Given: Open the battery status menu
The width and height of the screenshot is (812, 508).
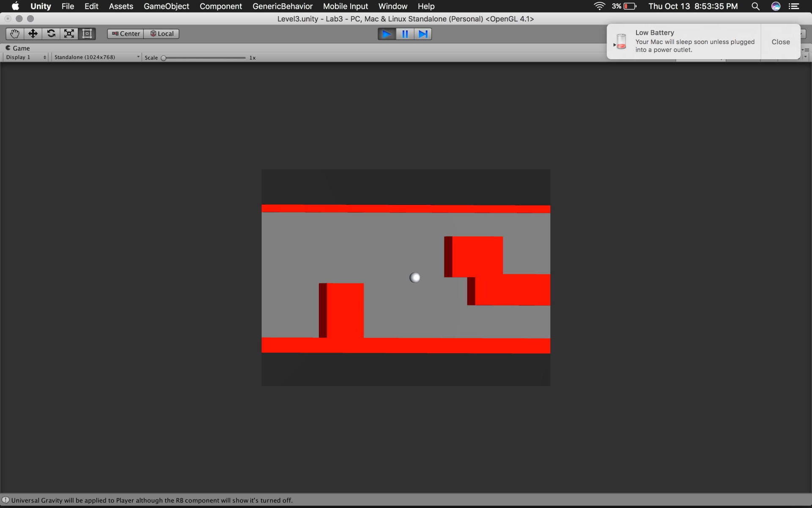Looking at the screenshot, I should tap(624, 6).
